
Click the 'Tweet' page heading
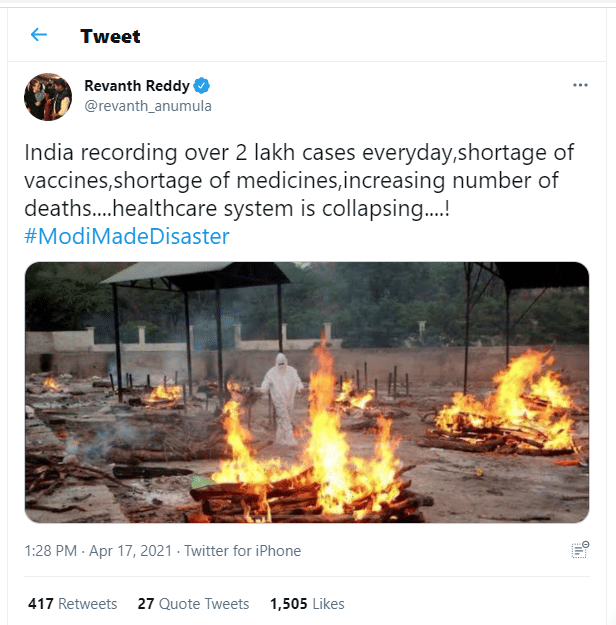point(110,36)
